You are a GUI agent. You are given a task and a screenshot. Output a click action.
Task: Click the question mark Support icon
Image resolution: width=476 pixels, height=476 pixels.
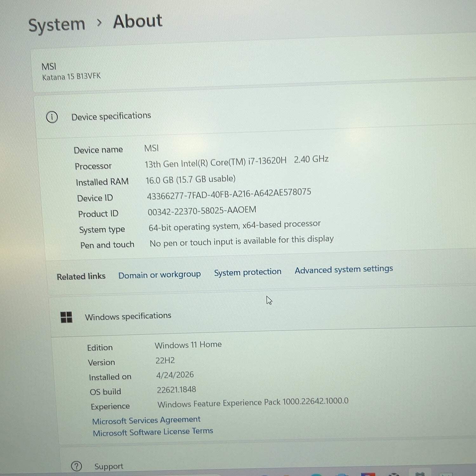[x=76, y=466]
